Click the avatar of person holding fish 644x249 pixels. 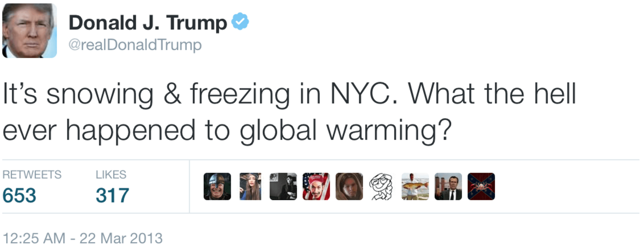tap(415, 186)
